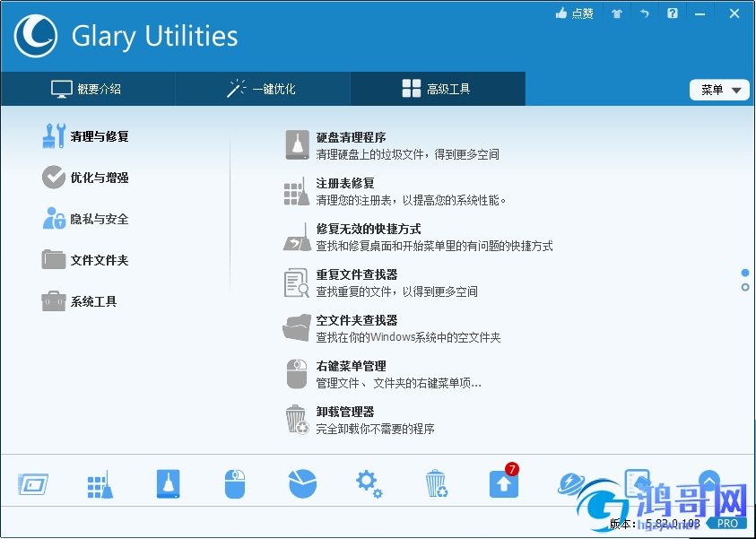Click the 右键菜单管理 mouse icon

pyautogui.click(x=297, y=374)
